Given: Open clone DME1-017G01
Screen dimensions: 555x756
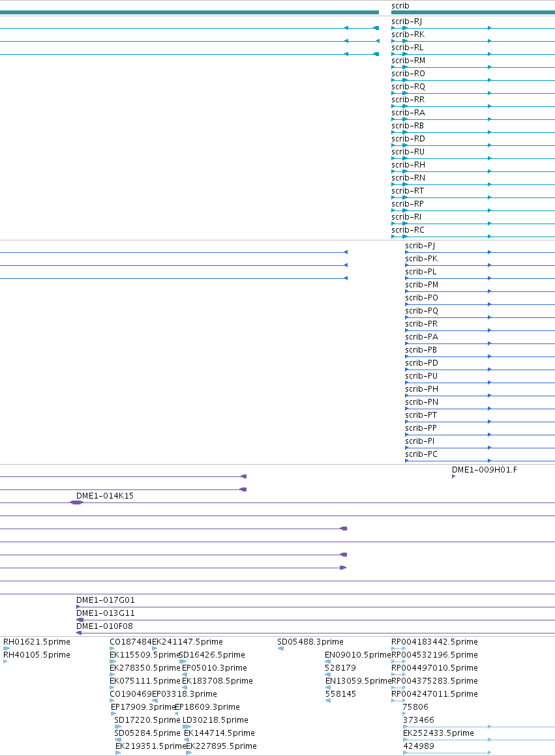Looking at the screenshot, I should tap(106, 600).
